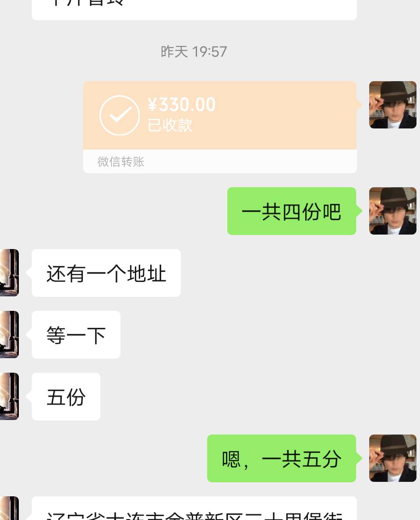Select the 还有一个地址 message bubble

tap(106, 273)
